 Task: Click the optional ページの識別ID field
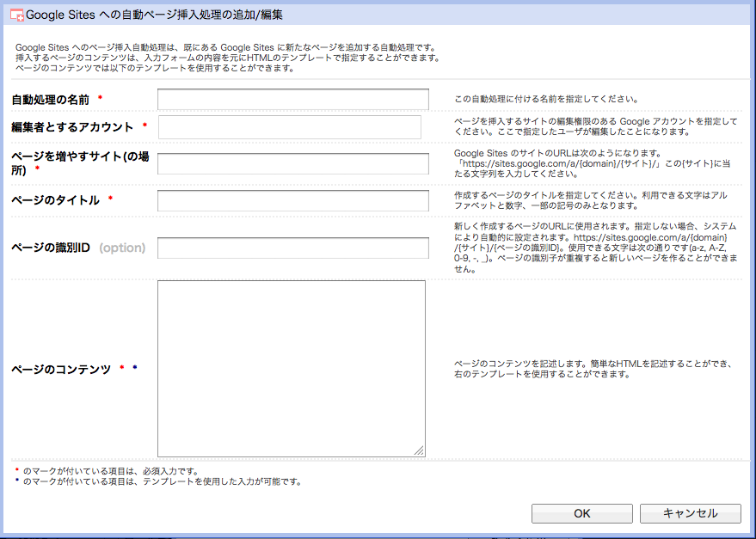[292, 248]
